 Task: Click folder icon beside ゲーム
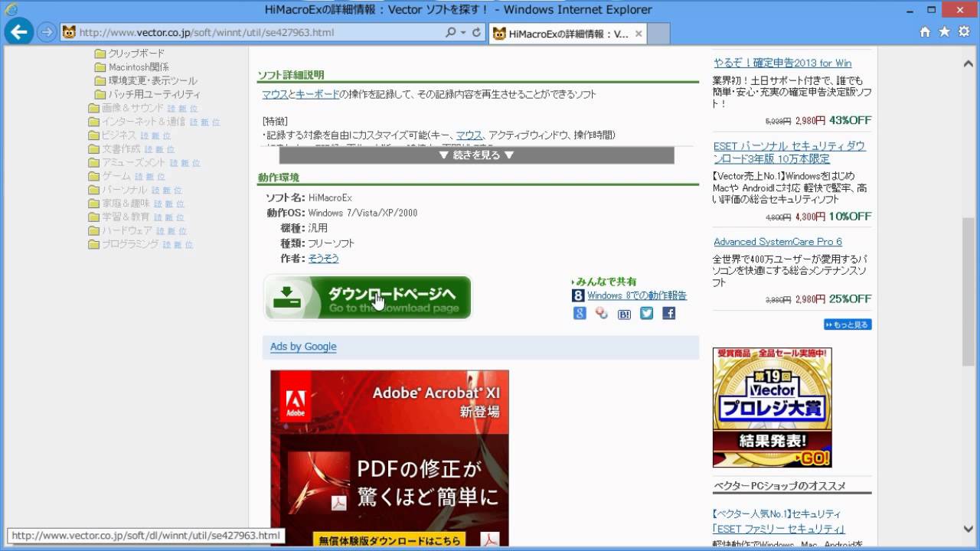pyautogui.click(x=93, y=176)
